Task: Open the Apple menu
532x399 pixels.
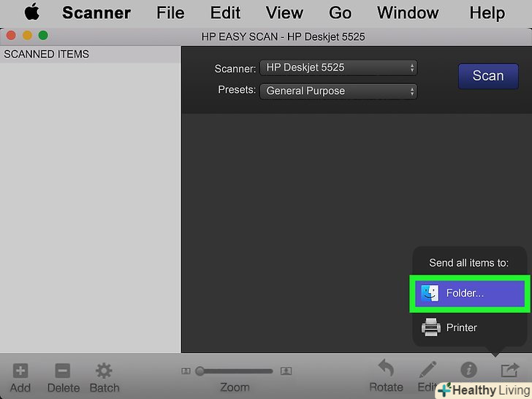Action: [x=32, y=12]
